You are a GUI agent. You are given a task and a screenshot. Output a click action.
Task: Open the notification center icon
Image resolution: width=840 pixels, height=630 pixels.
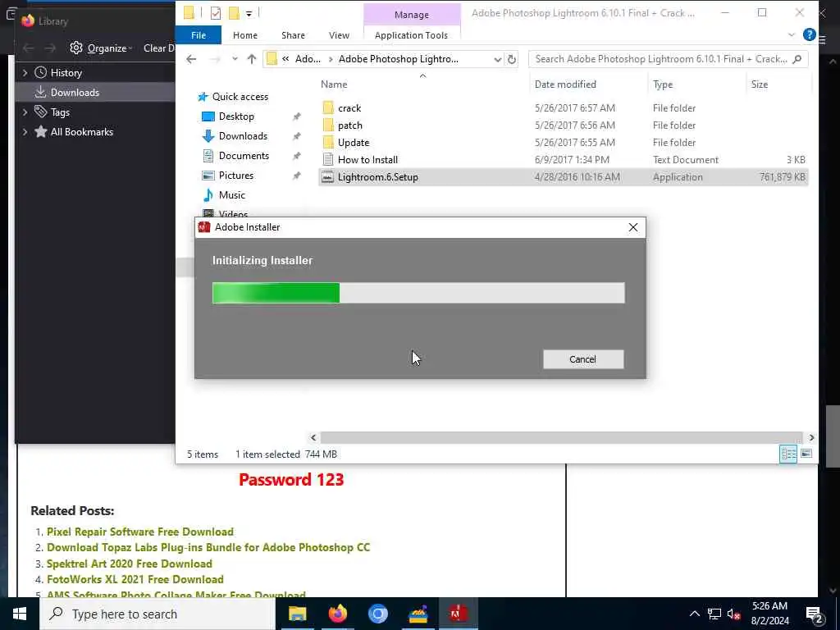tap(815, 614)
